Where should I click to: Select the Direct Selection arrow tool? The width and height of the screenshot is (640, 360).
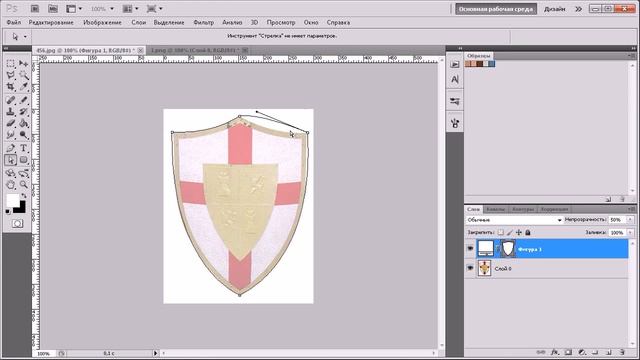coord(11,160)
